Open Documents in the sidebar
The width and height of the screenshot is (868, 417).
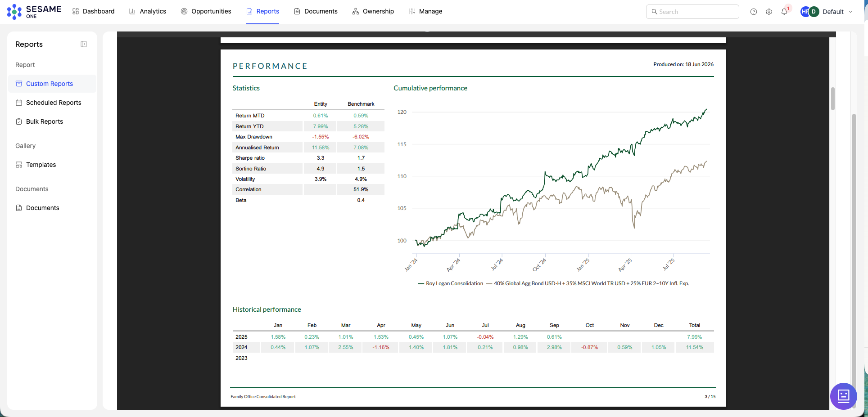pyautogui.click(x=52, y=208)
